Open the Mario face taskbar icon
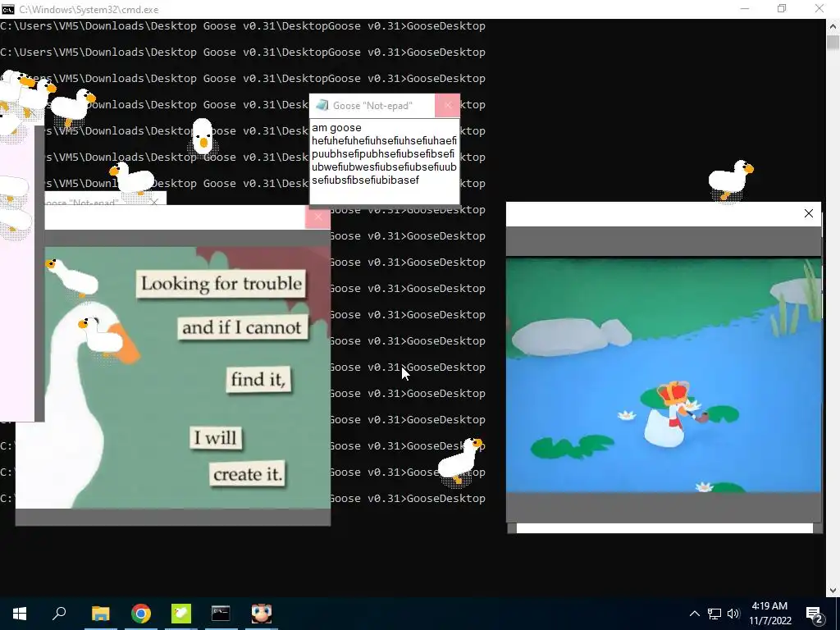Viewport: 840px width, 630px height. pos(262,613)
